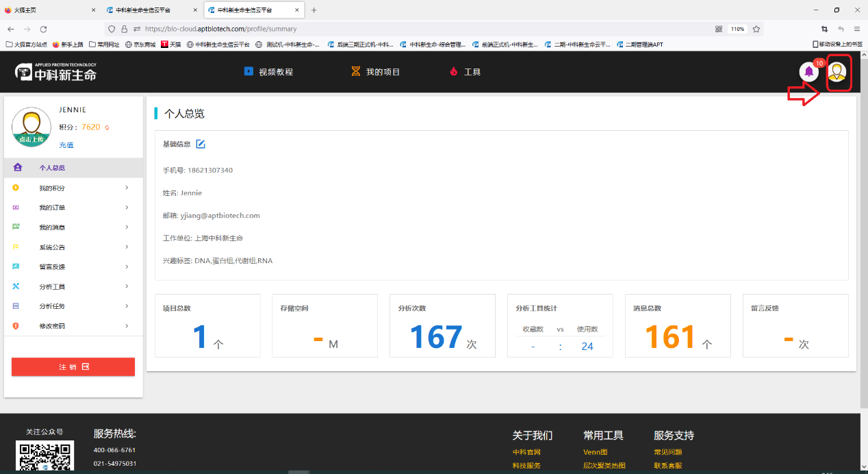868x474 pixels.
Task: Select the home icon for 个人总览
Action: click(17, 167)
